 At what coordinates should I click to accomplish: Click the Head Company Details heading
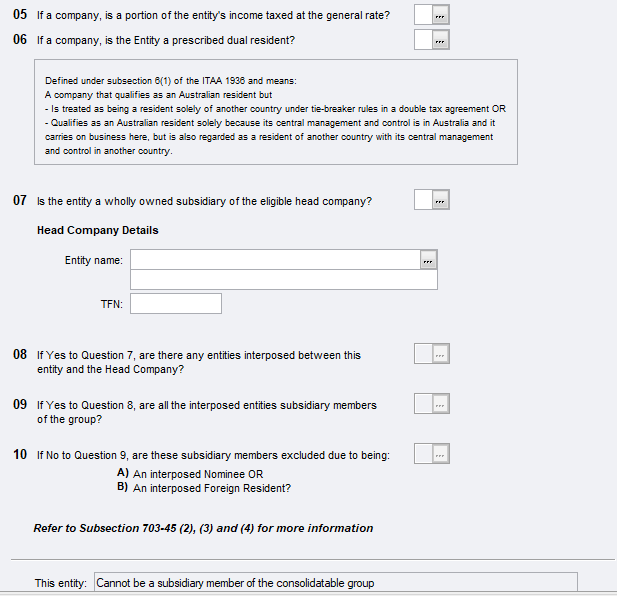coord(97,230)
